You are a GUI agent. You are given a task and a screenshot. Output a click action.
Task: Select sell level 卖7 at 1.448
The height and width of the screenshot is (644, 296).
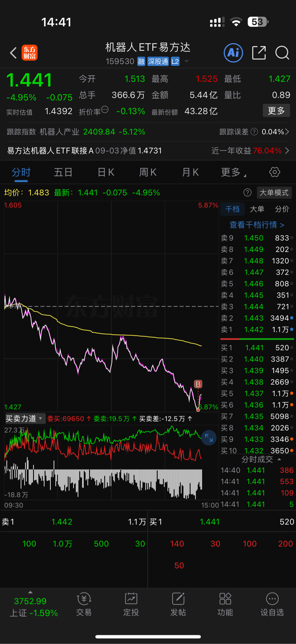tap(257, 261)
